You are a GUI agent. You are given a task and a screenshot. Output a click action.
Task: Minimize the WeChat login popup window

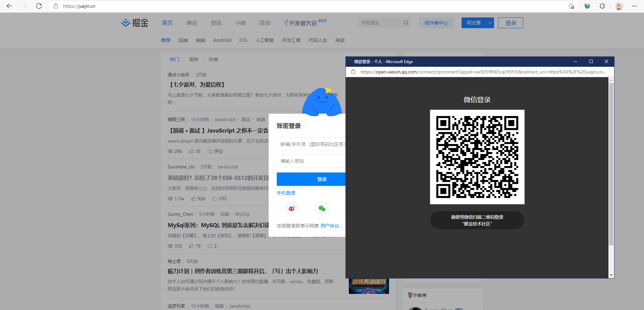pos(576,61)
